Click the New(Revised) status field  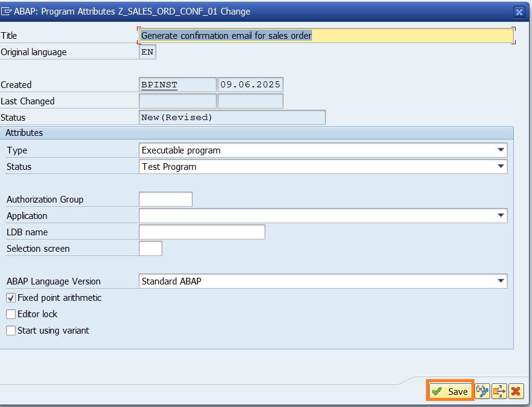[232, 117]
